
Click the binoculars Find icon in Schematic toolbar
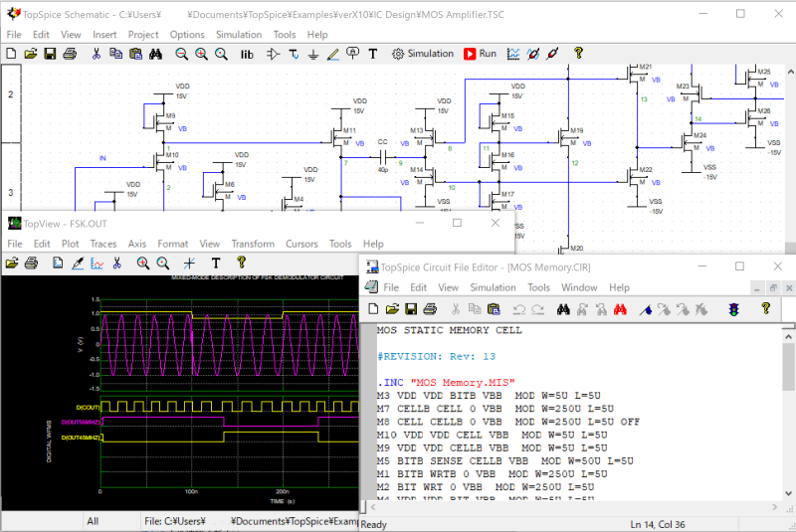(x=155, y=54)
